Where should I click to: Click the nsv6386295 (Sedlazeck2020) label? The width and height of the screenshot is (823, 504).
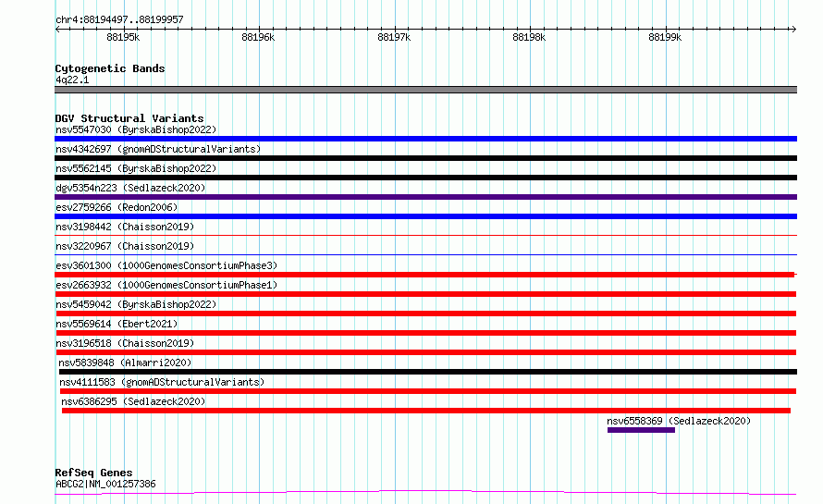133,401
